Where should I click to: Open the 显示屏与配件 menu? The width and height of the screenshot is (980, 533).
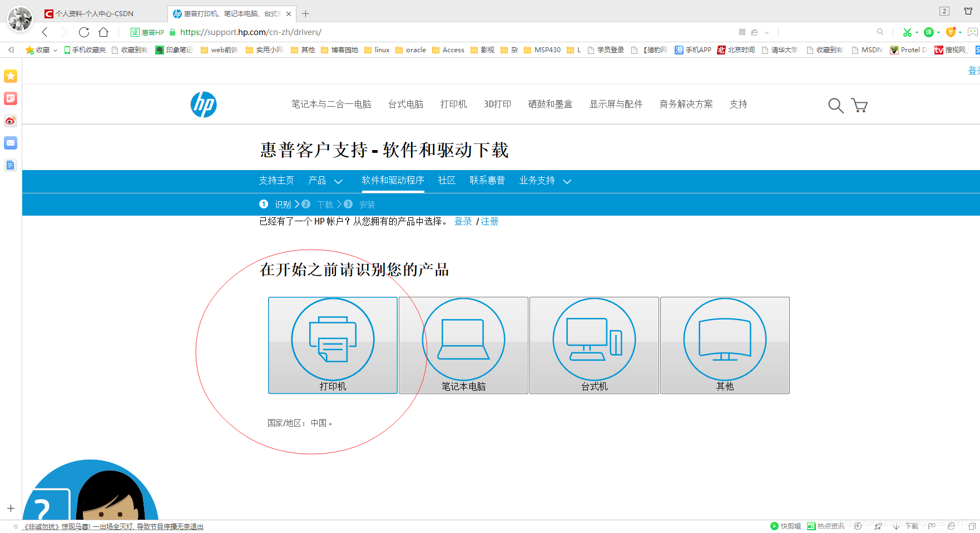point(616,104)
